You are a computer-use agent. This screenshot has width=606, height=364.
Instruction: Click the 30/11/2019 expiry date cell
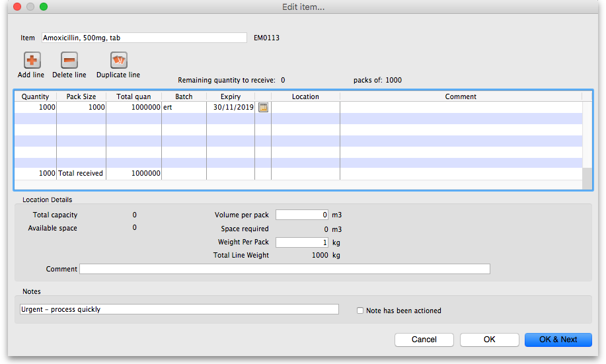click(x=230, y=107)
